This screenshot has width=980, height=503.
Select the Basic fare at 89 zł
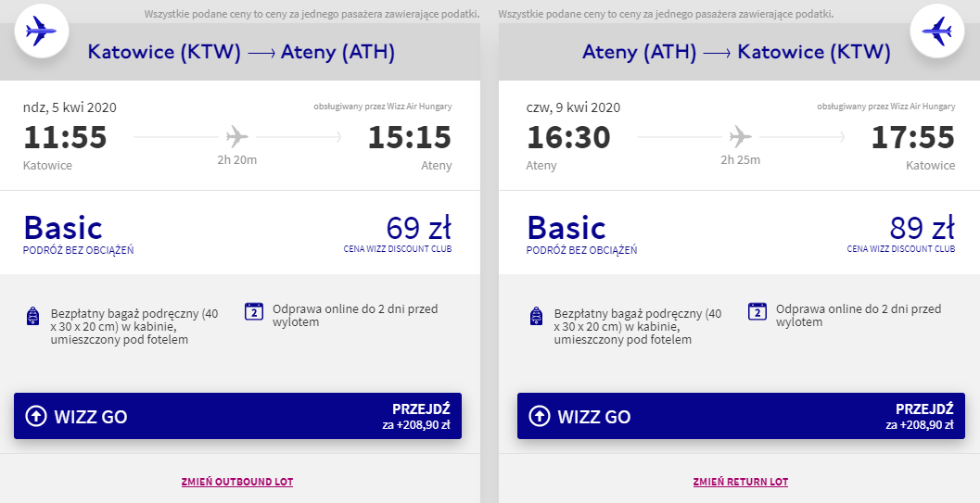click(740, 232)
